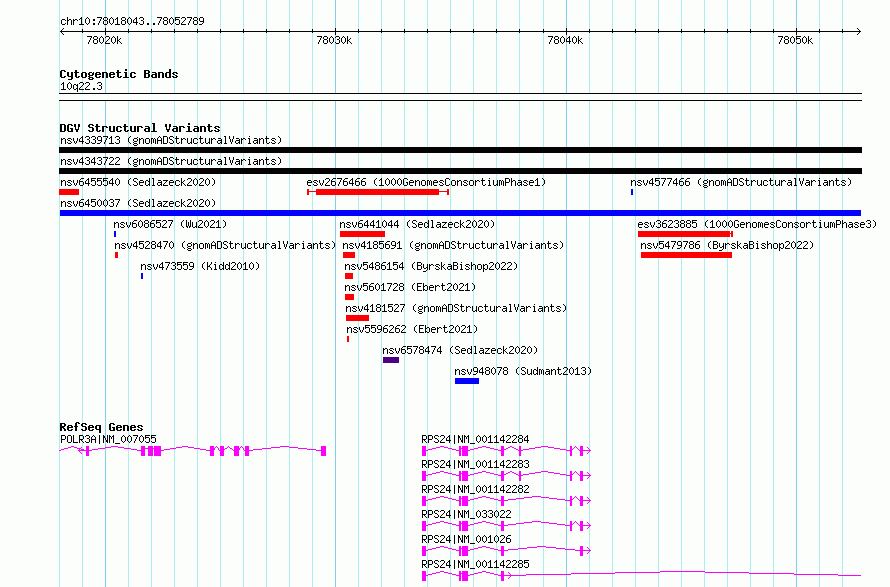
Task: Click the 78040k ruler tick label
Action: pos(565,40)
